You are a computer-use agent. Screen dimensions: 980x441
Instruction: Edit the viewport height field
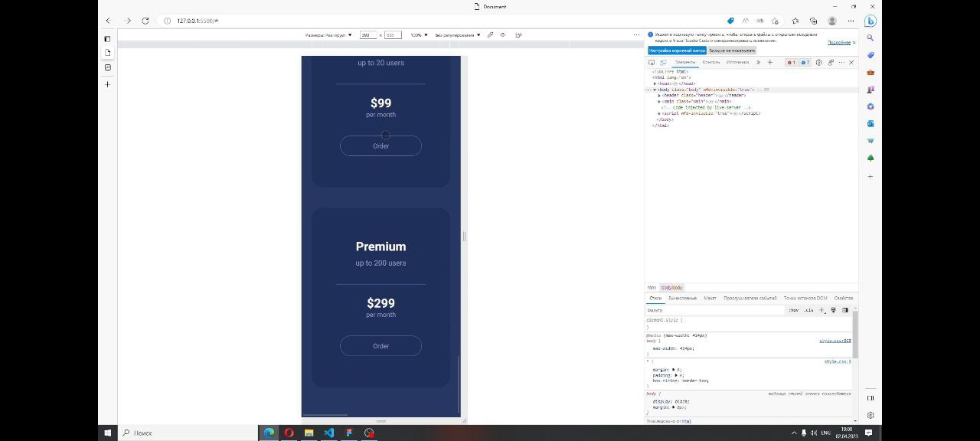click(393, 35)
